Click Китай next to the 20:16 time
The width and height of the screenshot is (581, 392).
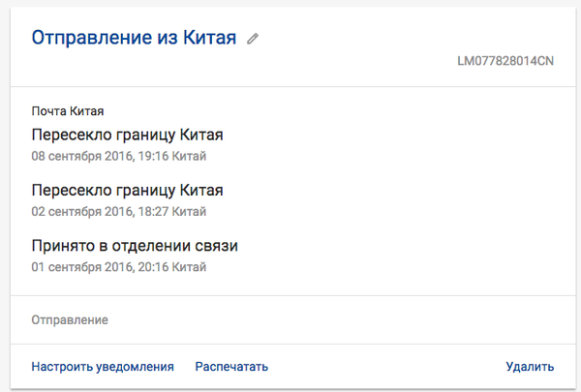click(193, 265)
